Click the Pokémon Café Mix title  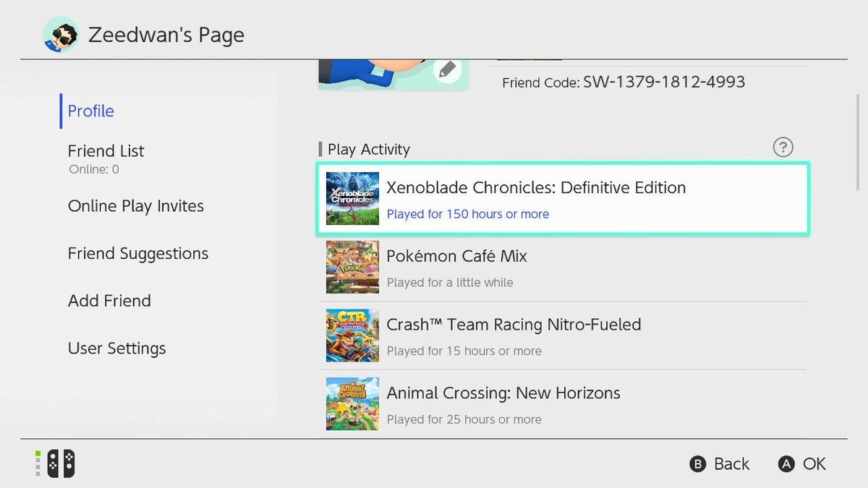(457, 256)
